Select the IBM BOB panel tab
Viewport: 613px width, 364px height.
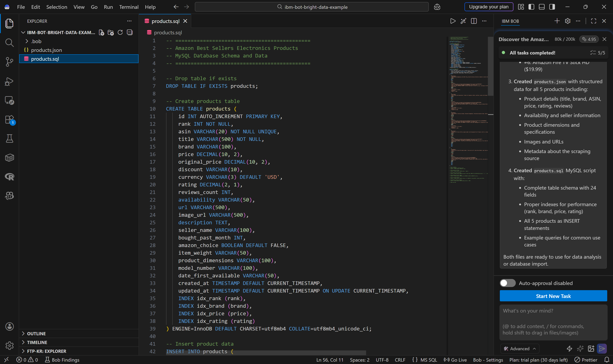coord(510,21)
